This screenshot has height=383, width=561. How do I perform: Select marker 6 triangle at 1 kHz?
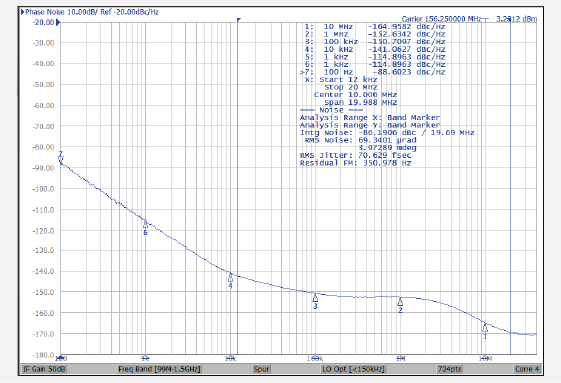tap(145, 224)
